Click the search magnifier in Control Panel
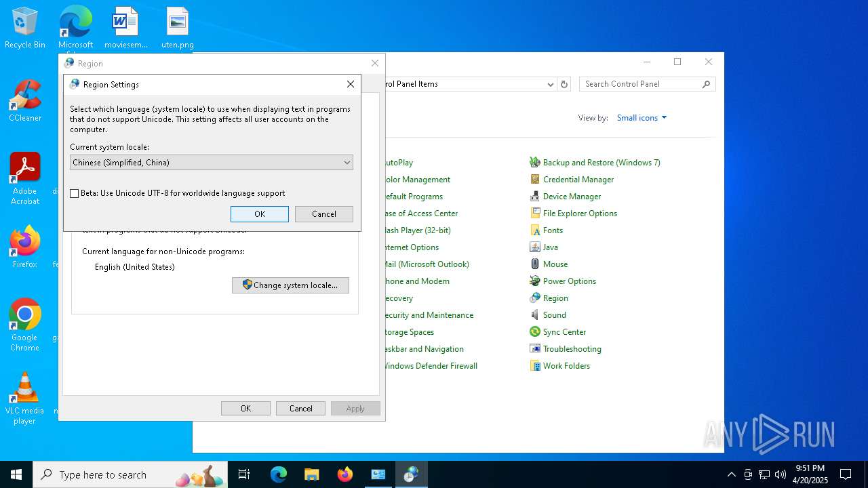The width and height of the screenshot is (868, 488). (x=706, y=84)
